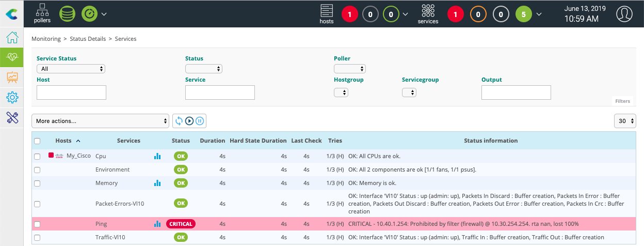The height and width of the screenshot is (246, 644).
Task: Click the Monitoring breadcrumb link
Action: click(46, 39)
